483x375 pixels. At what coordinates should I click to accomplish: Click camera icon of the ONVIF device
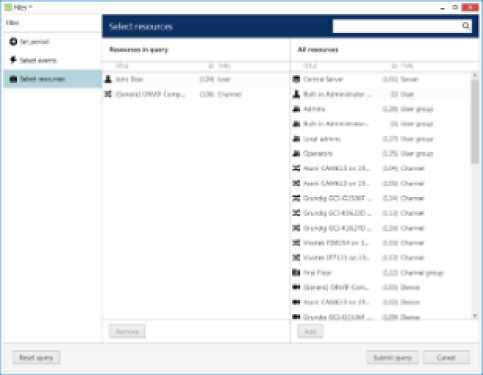[x=296, y=287]
